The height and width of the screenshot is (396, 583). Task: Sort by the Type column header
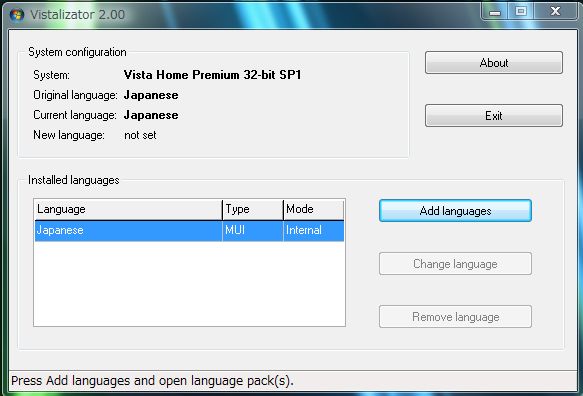tap(253, 209)
